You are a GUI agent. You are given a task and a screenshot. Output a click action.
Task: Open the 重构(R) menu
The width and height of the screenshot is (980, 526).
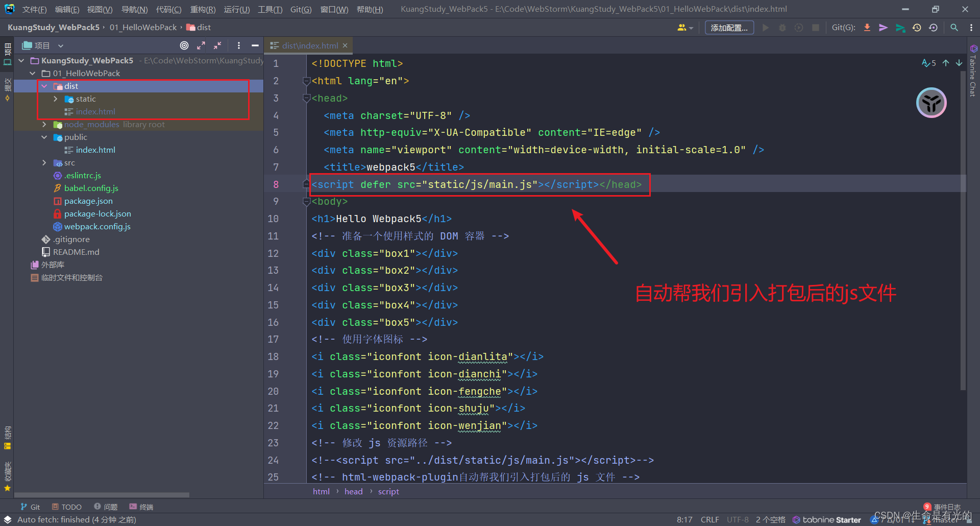pyautogui.click(x=203, y=9)
